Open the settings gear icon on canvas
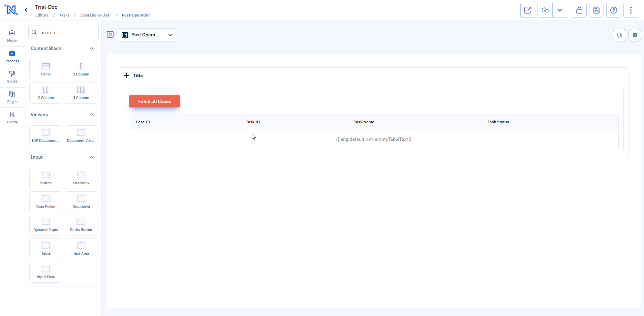This screenshot has width=644, height=316. [x=635, y=35]
